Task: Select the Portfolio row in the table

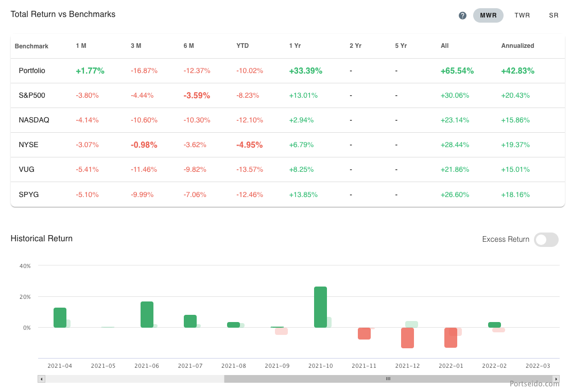Action: (32, 70)
